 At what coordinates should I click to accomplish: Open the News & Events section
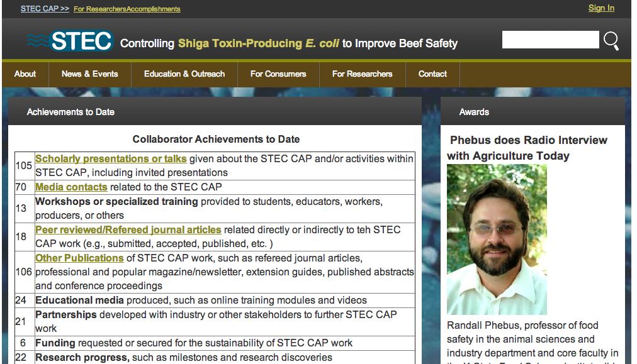(89, 74)
